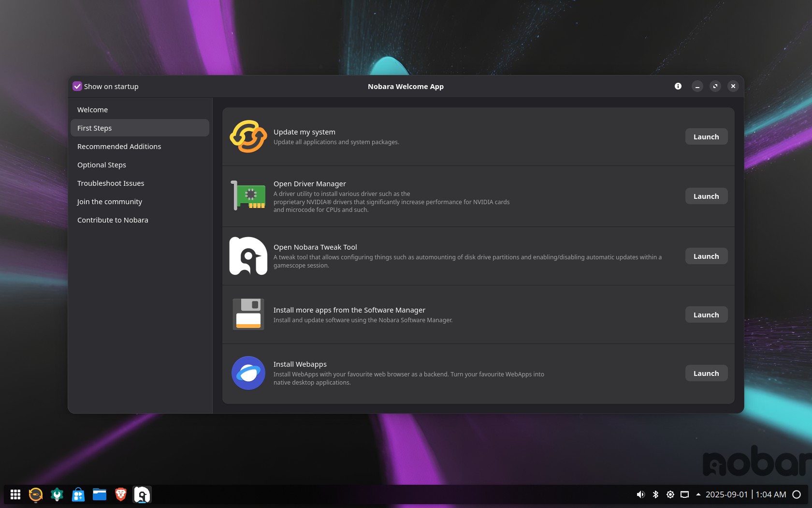Open the clipboard/display tray icon
This screenshot has width=812, height=508.
685,494
